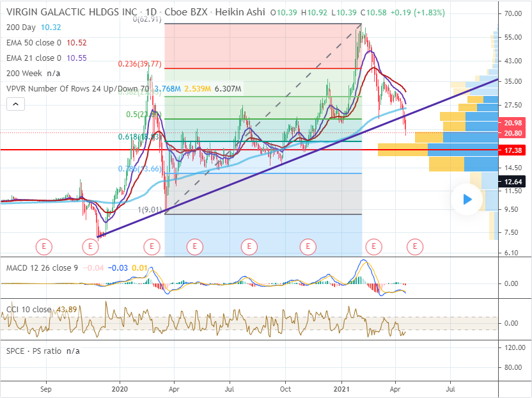Collapse the indicator legend with chevron button
The width and height of the screenshot is (532, 398).
pyautogui.click(x=17, y=105)
